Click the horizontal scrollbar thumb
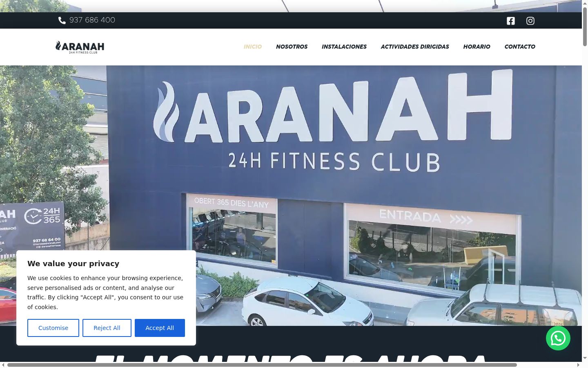588x368 pixels. 262,365
